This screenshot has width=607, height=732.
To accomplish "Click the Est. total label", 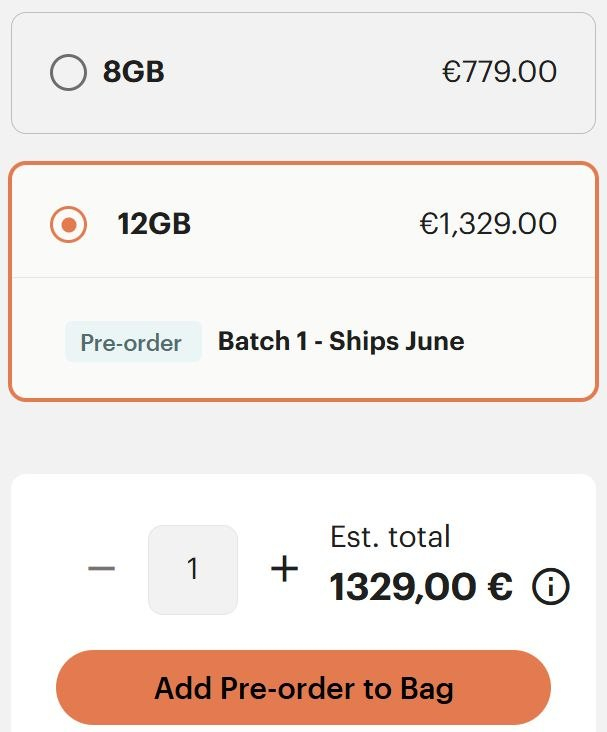I will pos(390,536).
